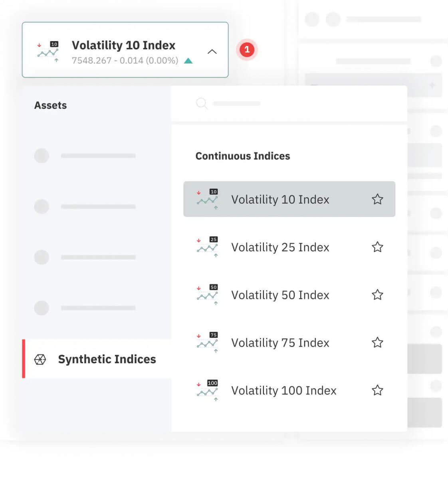Viewport: 448px width, 479px height.
Task: Add Volatility 75 Index to favorites
Action: (x=377, y=342)
